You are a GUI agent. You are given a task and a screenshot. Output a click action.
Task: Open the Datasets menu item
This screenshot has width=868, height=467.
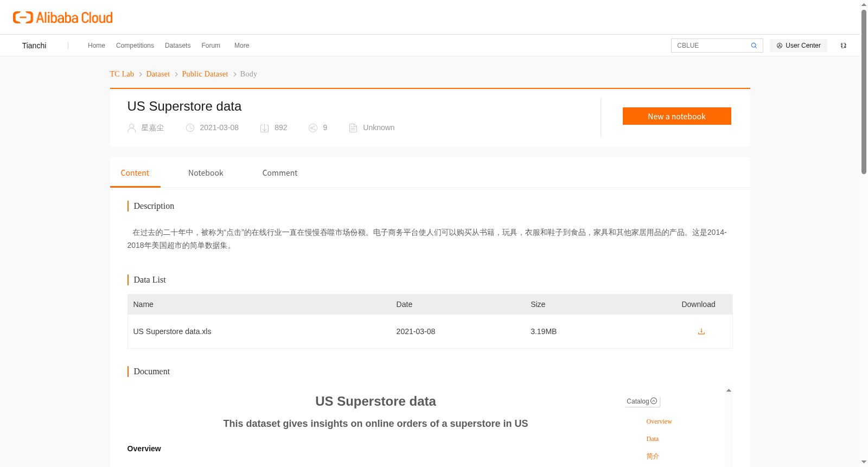pyautogui.click(x=178, y=46)
